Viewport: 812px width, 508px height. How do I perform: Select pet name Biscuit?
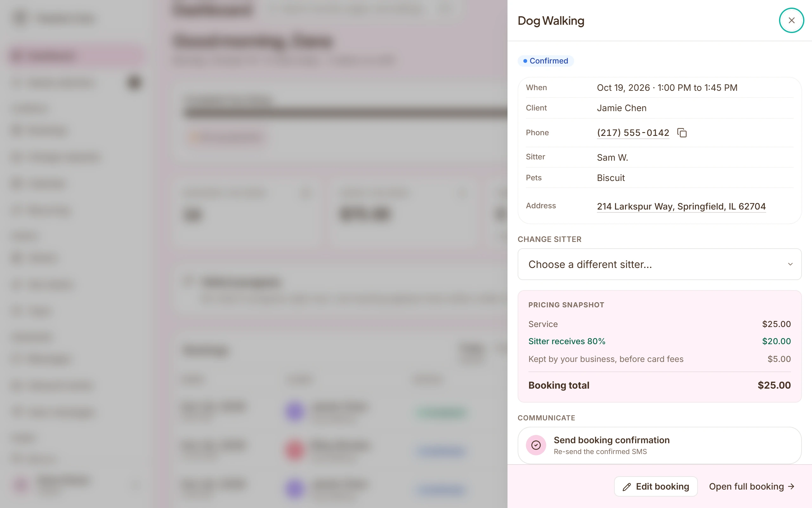point(611,178)
